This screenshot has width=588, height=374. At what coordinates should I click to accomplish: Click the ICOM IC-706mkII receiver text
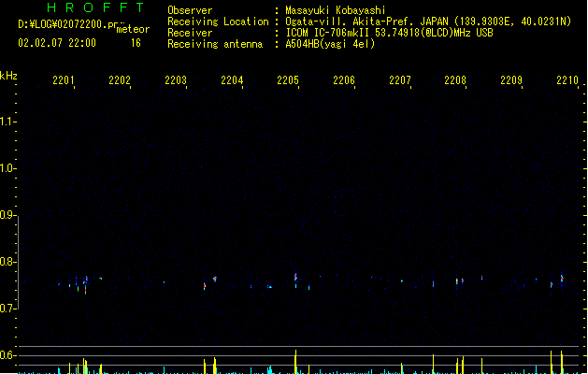[x=389, y=33]
